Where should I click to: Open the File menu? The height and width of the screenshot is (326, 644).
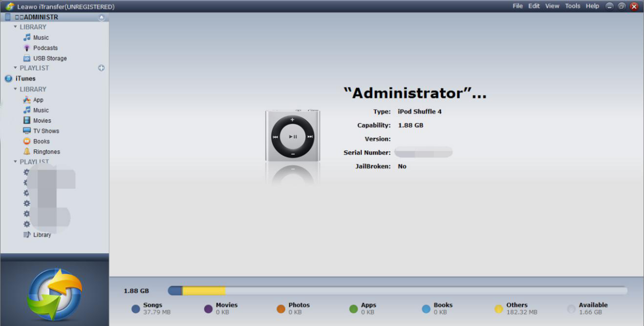pyautogui.click(x=518, y=6)
